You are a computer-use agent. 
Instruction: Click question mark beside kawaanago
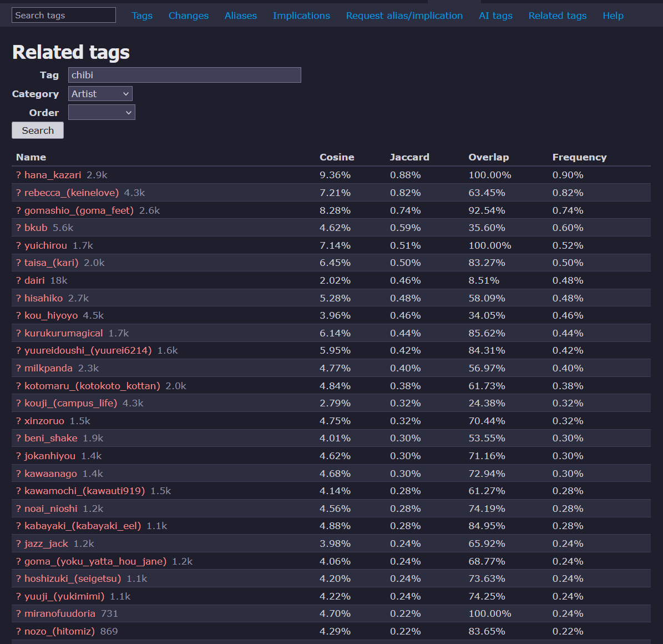click(x=18, y=474)
